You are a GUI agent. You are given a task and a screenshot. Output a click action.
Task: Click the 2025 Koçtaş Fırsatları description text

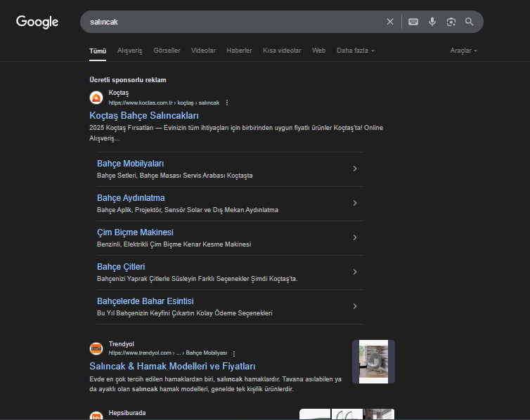(x=236, y=133)
